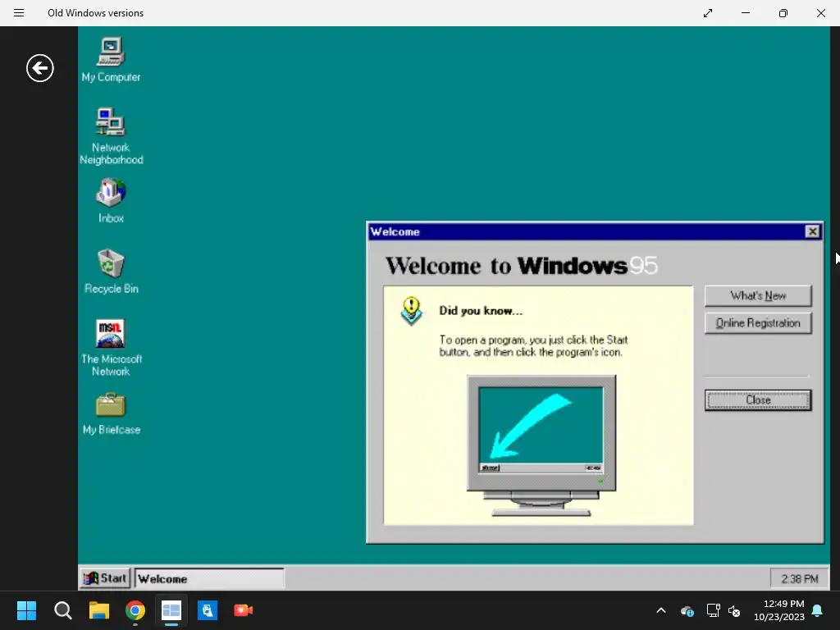Select the Old Windows versions taskbar app
This screenshot has width=840, height=630.
point(171,610)
